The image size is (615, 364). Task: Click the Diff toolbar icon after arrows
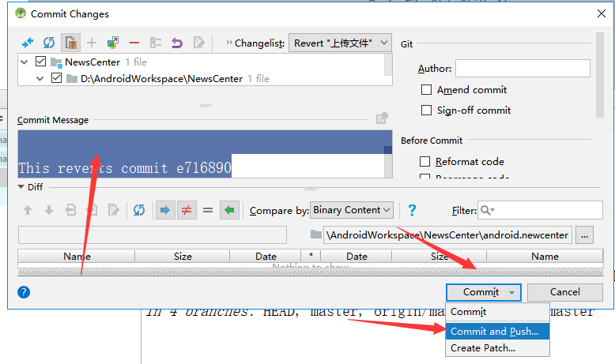(70, 210)
